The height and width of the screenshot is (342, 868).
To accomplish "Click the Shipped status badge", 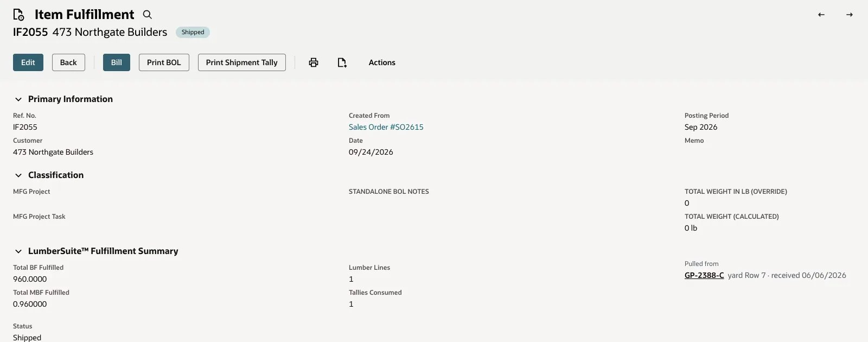I will [193, 32].
